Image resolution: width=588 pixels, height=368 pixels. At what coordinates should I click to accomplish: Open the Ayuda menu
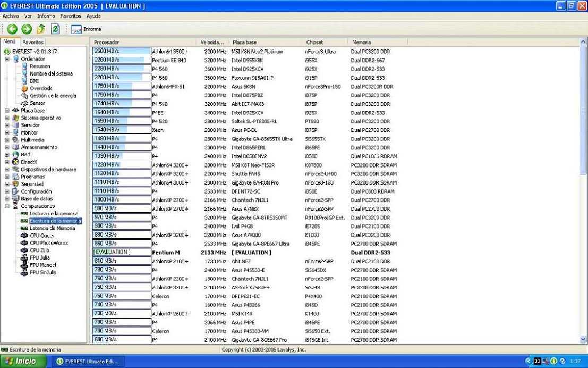click(x=93, y=16)
